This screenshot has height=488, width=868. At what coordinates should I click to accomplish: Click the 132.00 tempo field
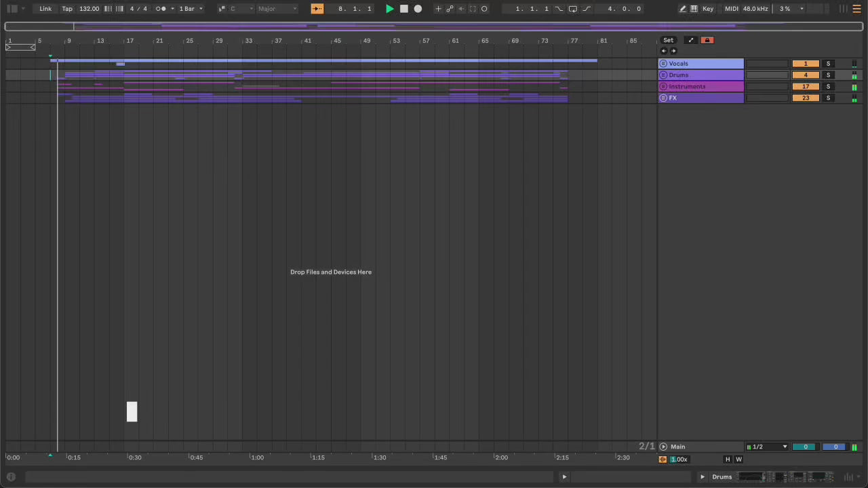click(x=89, y=9)
